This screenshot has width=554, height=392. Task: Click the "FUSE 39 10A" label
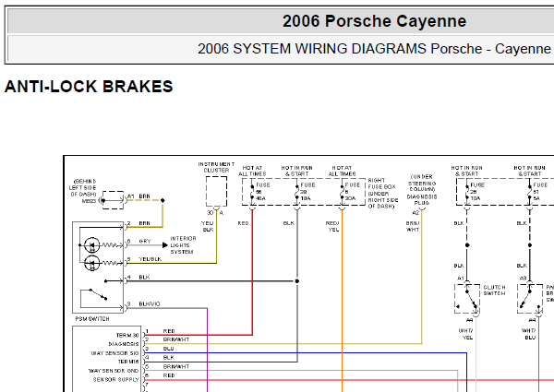[x=307, y=192]
